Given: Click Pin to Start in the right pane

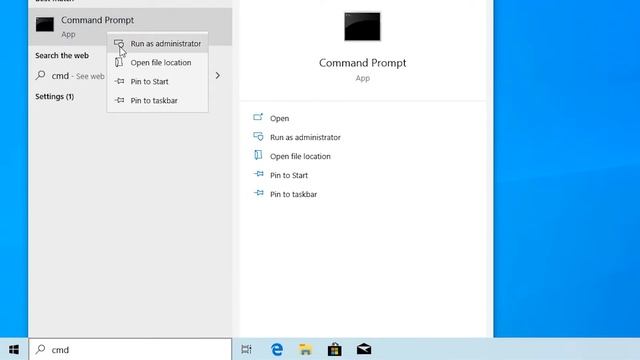Looking at the screenshot, I should (289, 175).
